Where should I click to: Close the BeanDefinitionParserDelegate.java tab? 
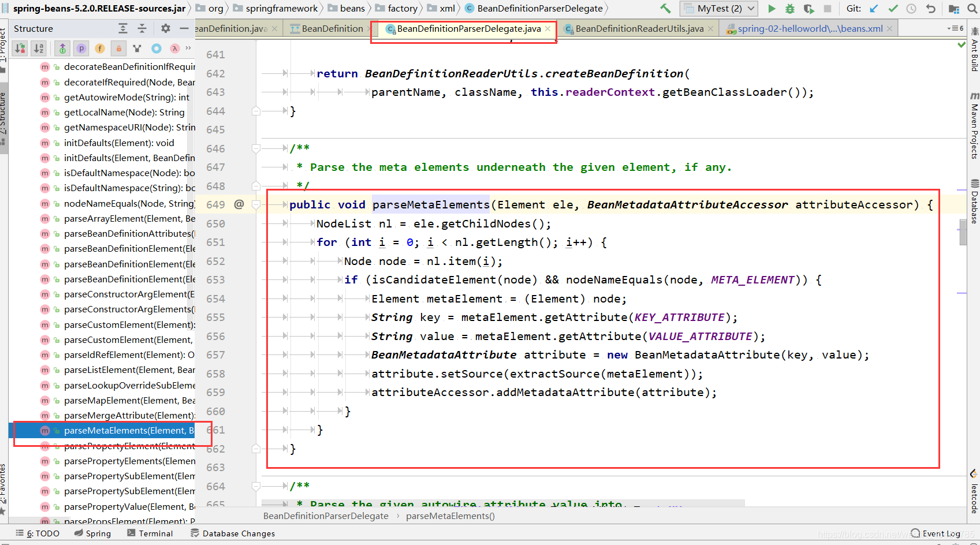pyautogui.click(x=547, y=29)
